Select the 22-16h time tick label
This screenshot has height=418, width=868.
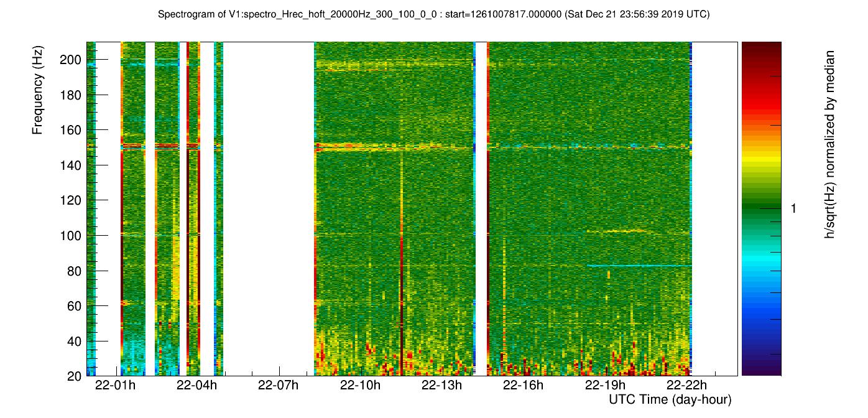tap(523, 385)
